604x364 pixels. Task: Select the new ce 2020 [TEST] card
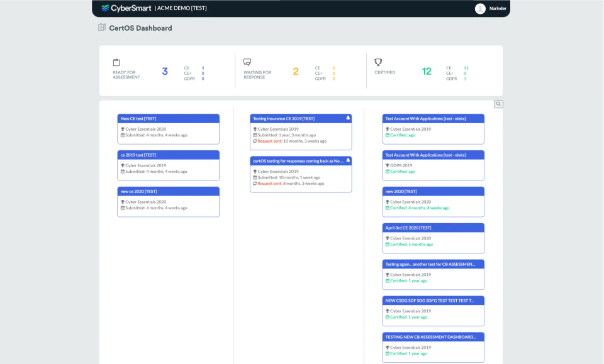tap(169, 202)
